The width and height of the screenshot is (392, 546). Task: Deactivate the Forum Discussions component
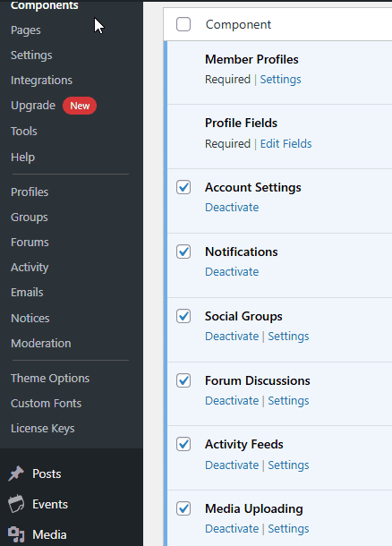point(232,401)
